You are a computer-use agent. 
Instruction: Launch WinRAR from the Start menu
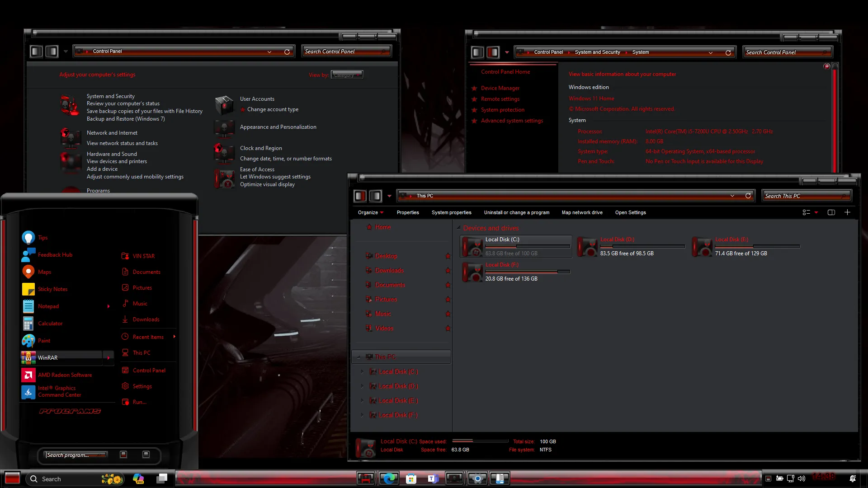[48, 357]
